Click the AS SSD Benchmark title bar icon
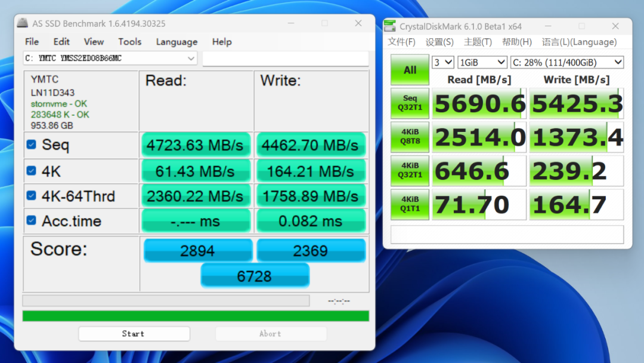 [23, 23]
